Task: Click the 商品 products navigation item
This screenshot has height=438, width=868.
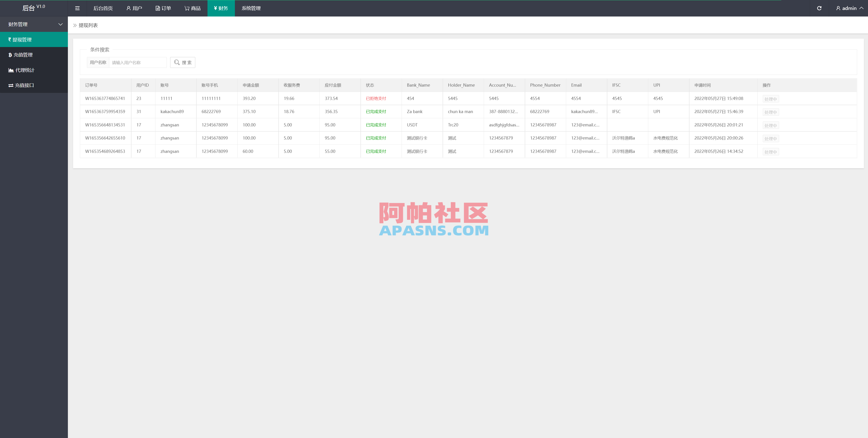Action: coord(192,8)
